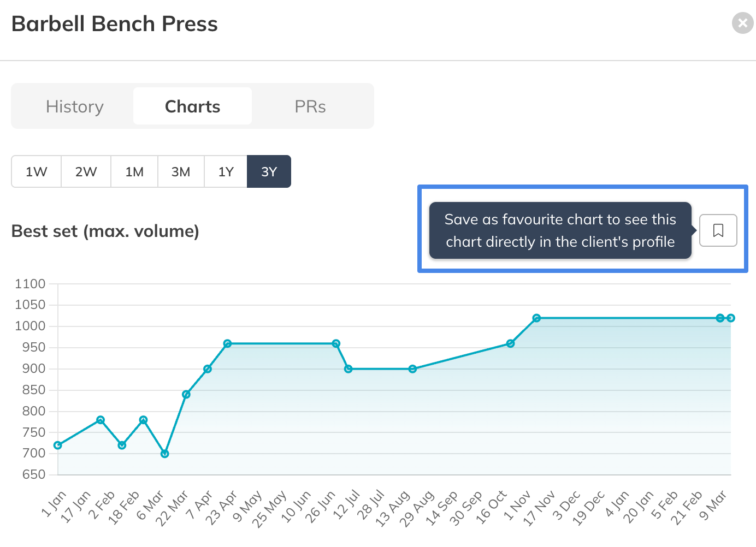This screenshot has height=547, width=756.
Task: Show the 1Y chart range
Action: 226,172
